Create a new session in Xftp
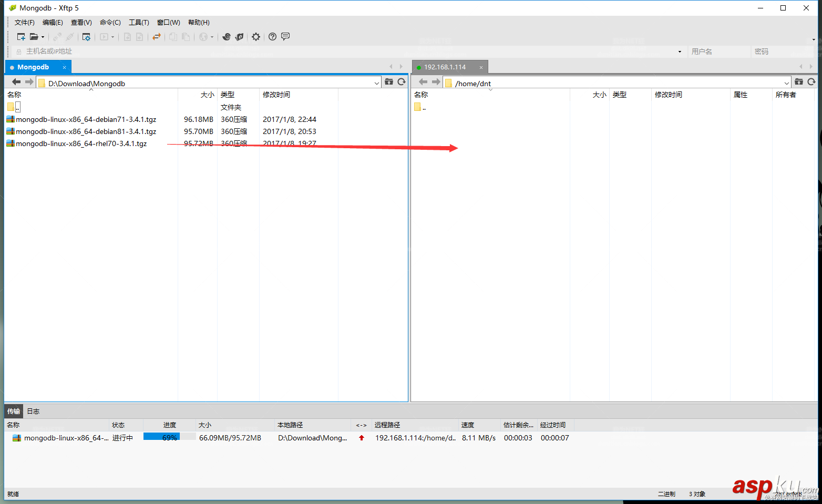 (x=21, y=36)
